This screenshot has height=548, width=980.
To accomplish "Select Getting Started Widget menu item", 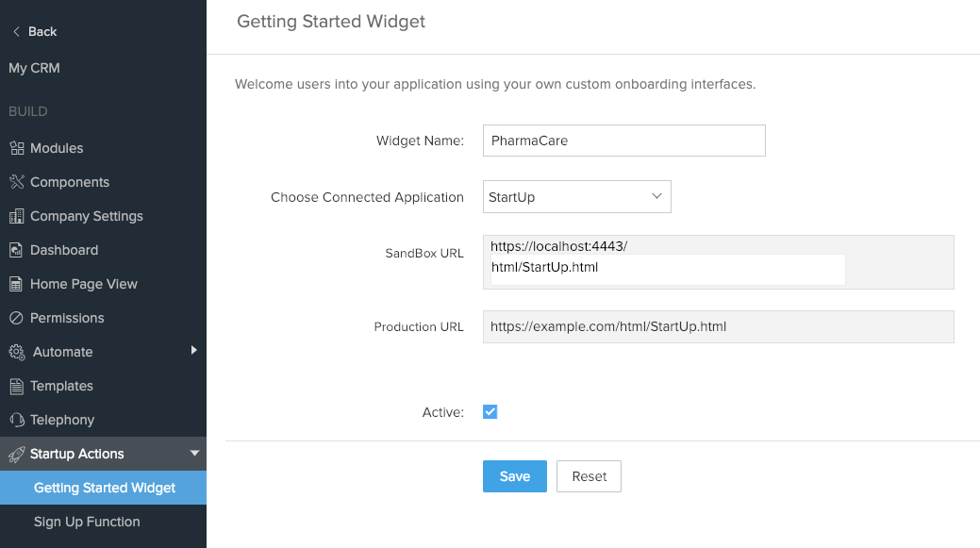I will tap(105, 488).
